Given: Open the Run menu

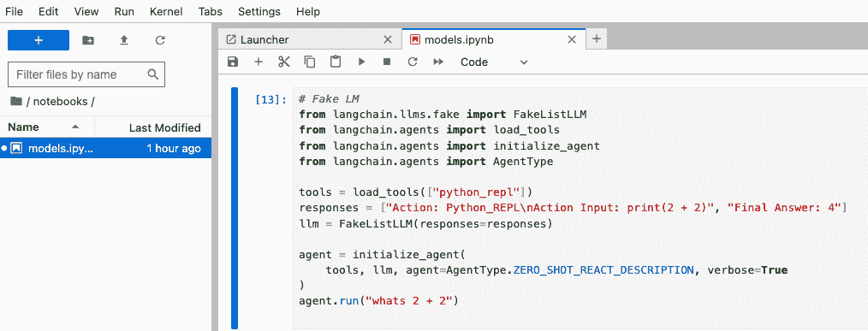Looking at the screenshot, I should [x=124, y=11].
